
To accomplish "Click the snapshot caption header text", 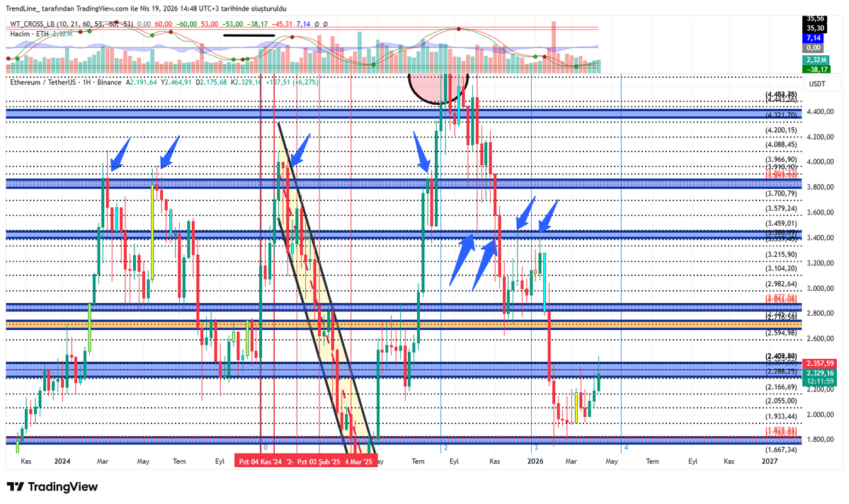I will (x=146, y=8).
